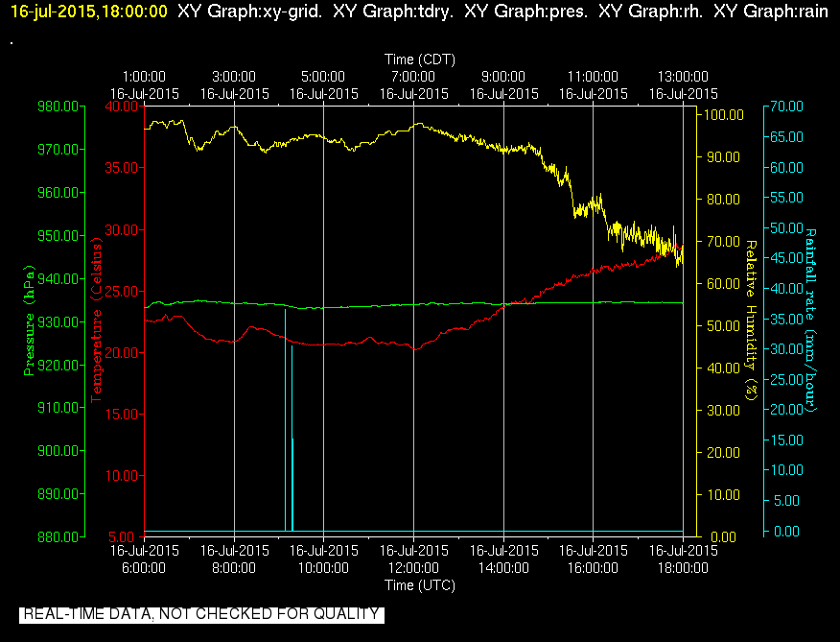Click the 950.00 pressure axis value
This screenshot has width=840, height=642.
[x=58, y=235]
